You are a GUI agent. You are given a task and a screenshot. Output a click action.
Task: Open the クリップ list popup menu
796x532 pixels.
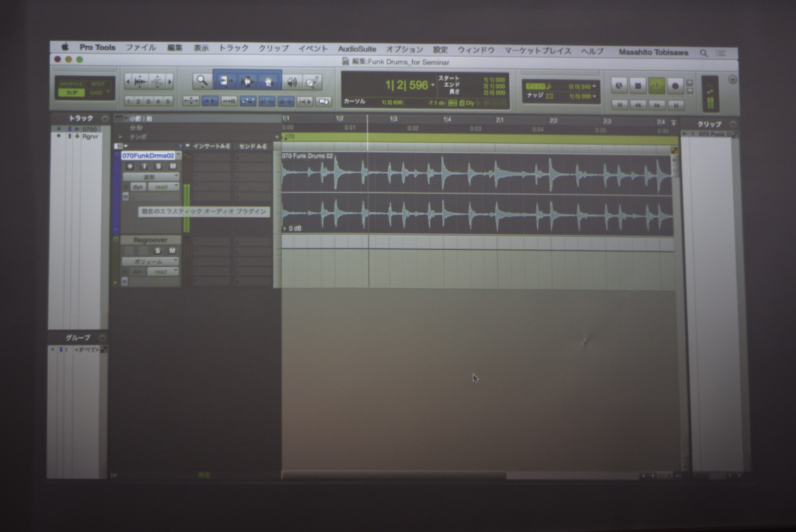[x=733, y=124]
